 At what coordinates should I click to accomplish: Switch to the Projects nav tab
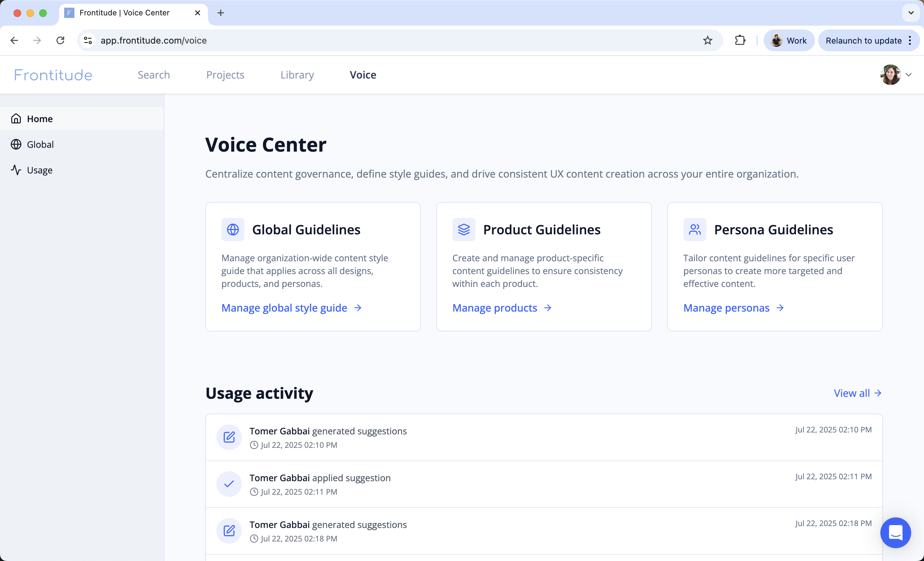(x=225, y=75)
